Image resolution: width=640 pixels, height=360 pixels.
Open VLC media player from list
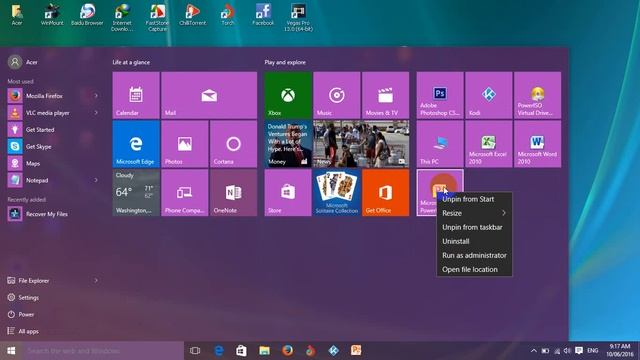pos(48,113)
